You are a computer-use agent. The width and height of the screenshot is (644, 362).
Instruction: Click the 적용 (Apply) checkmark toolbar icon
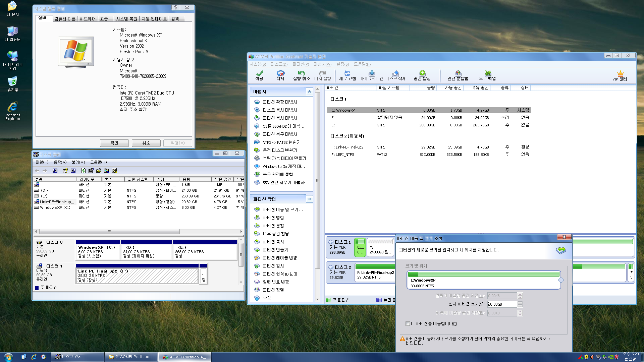point(259,75)
